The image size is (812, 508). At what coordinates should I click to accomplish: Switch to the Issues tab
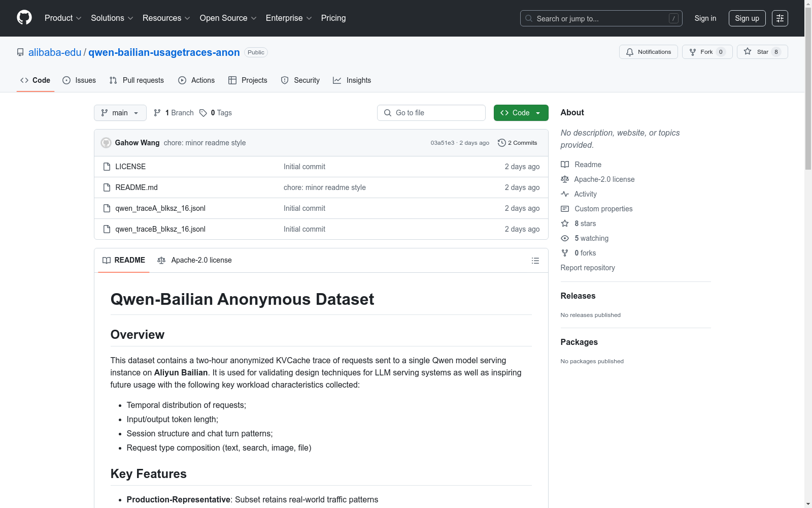79,80
